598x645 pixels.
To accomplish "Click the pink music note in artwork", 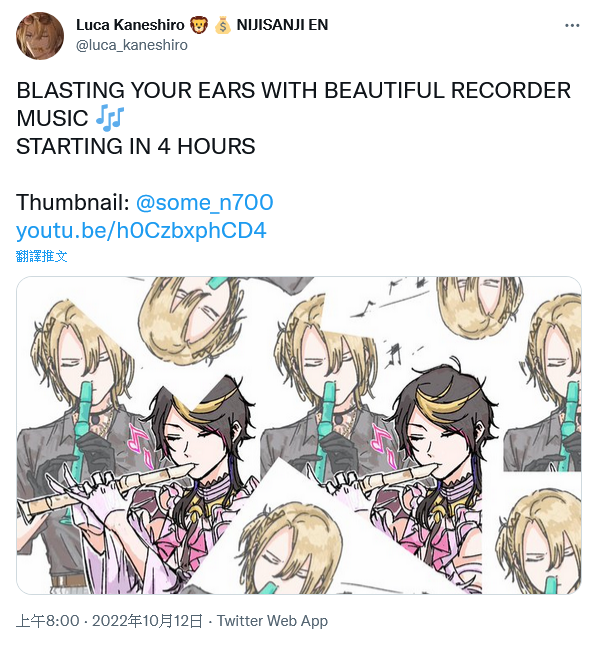I will tap(141, 446).
